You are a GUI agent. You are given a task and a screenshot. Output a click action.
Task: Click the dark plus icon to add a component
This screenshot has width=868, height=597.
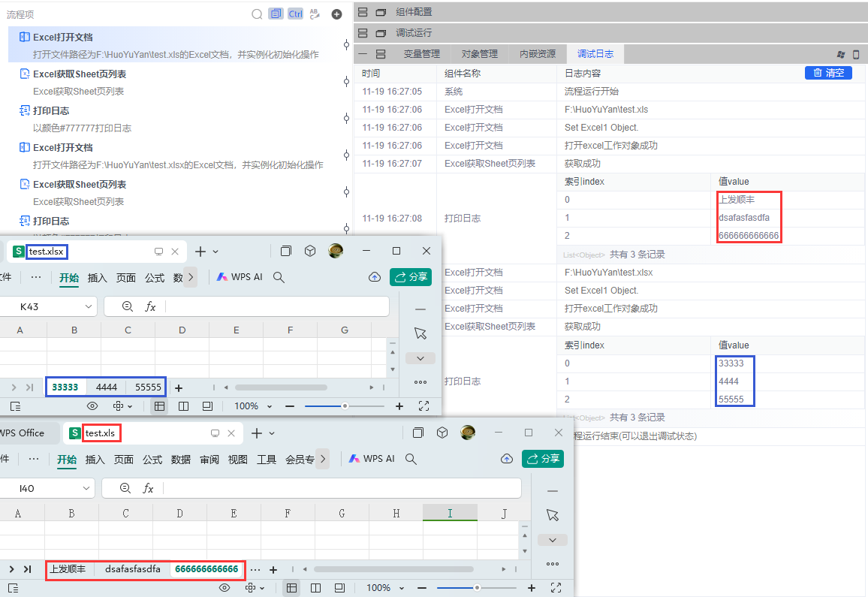336,14
